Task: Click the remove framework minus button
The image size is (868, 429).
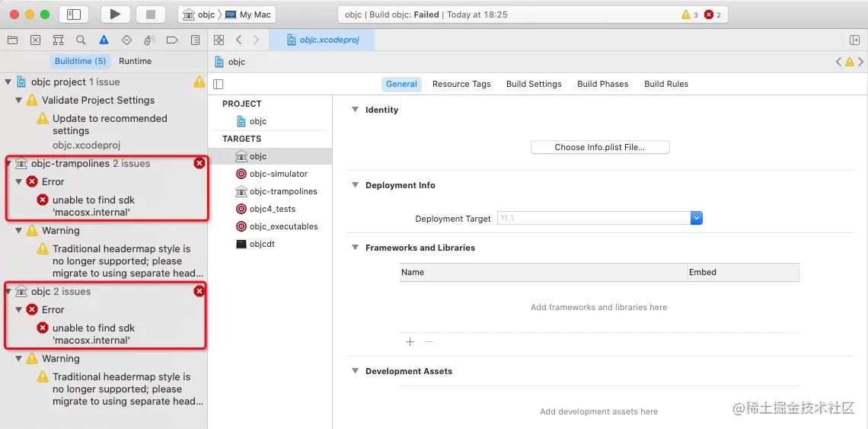Action: coord(429,342)
